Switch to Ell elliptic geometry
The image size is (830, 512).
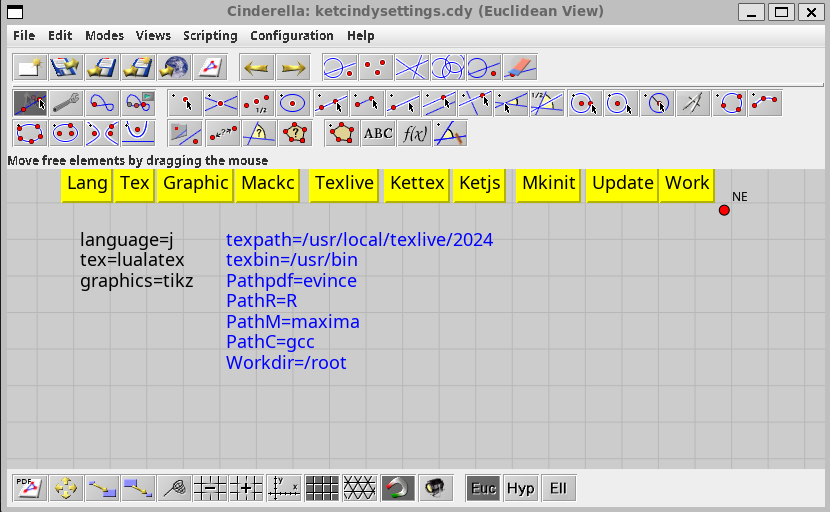558,488
